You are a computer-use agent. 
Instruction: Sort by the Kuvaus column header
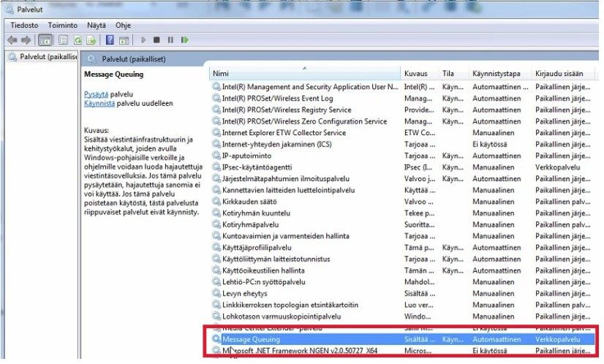(x=420, y=74)
